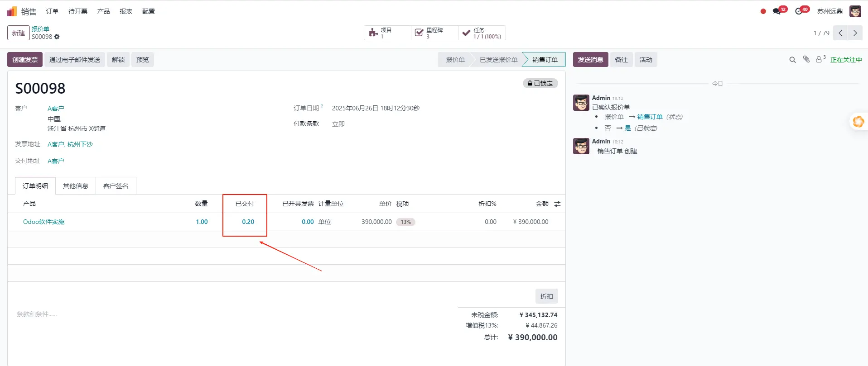Click Admin avatar on order created message
Viewport: 868px width, 366px height.
tap(581, 146)
